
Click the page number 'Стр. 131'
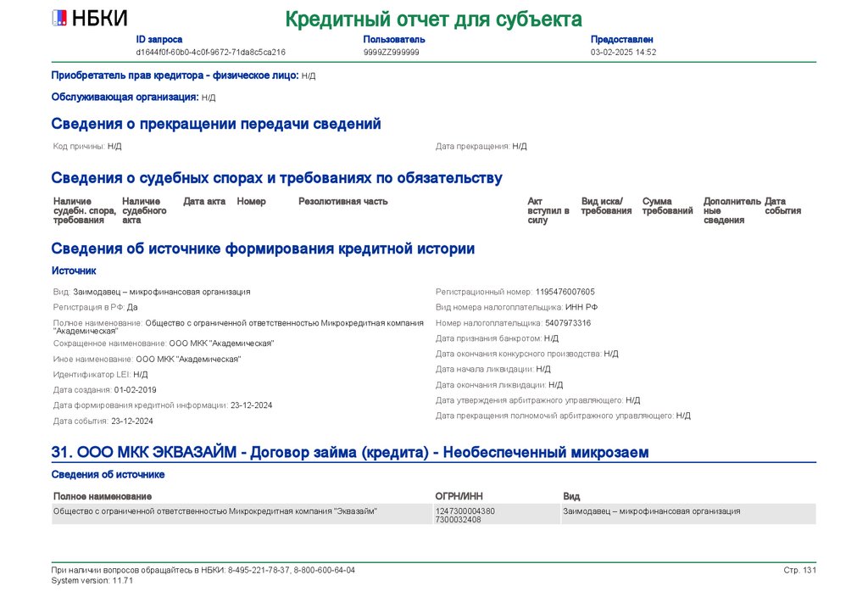point(800,570)
